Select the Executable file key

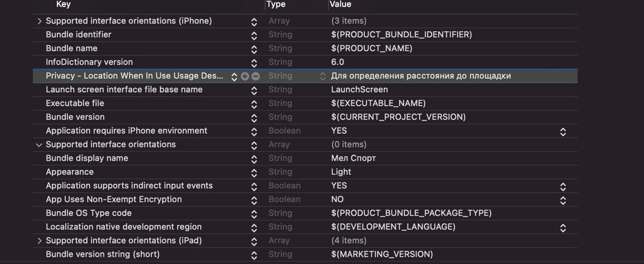pyautogui.click(x=75, y=103)
